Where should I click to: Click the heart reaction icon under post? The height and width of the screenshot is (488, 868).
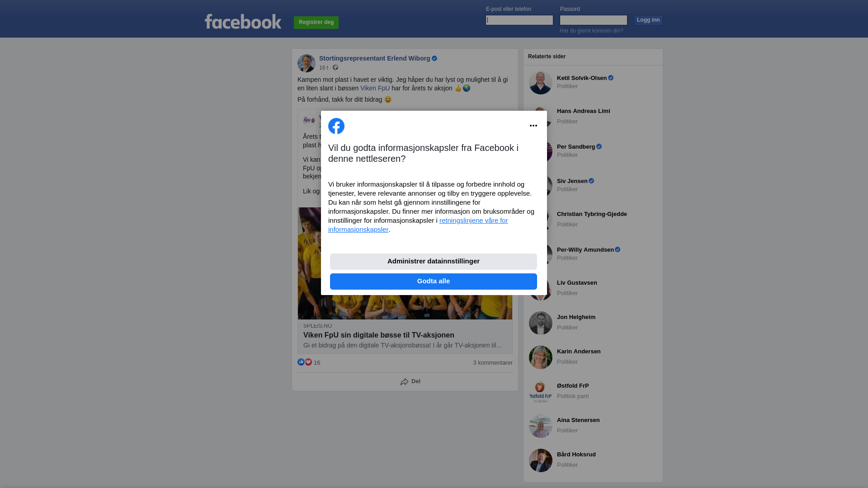pyautogui.click(x=308, y=362)
